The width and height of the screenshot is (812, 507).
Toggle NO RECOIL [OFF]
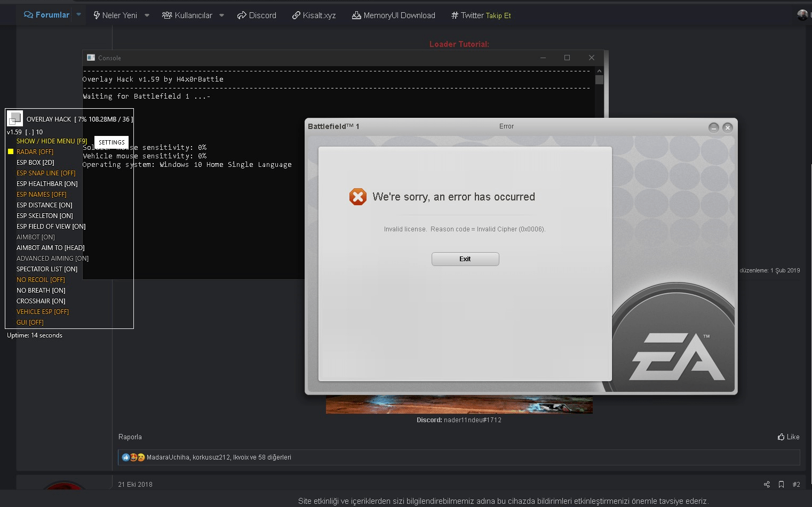pyautogui.click(x=41, y=280)
